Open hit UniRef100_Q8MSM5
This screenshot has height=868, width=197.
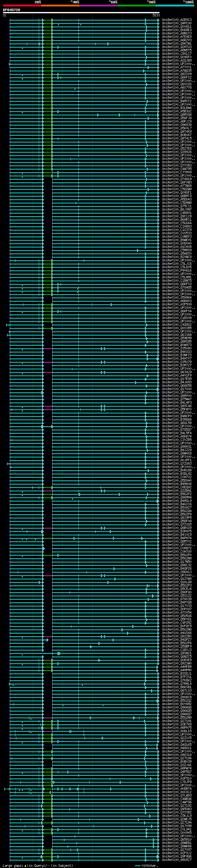(x=177, y=342)
